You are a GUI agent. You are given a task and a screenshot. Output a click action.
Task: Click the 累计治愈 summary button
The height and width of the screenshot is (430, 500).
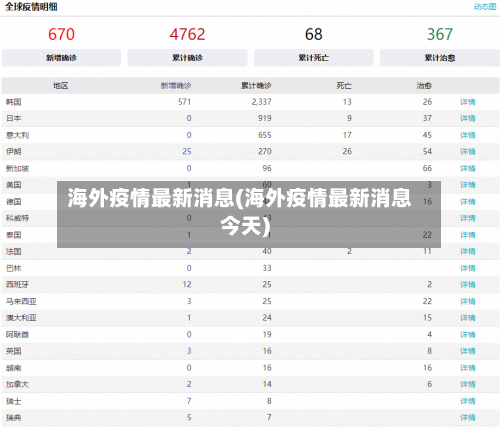pyautogui.click(x=440, y=58)
